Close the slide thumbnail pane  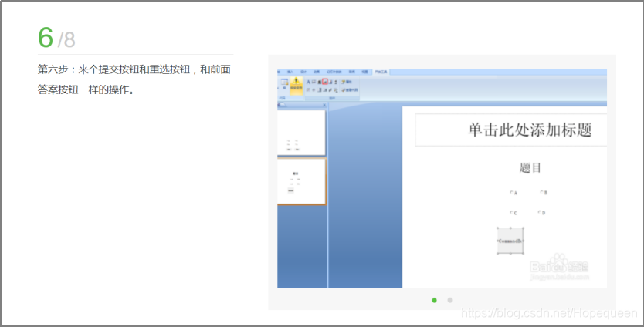[324, 105]
